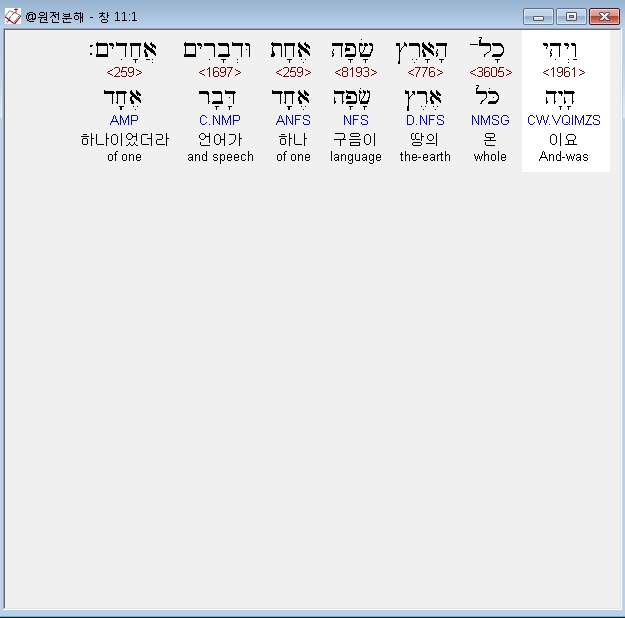Select Strong's number <8193>
625x618 pixels.
tap(356, 72)
